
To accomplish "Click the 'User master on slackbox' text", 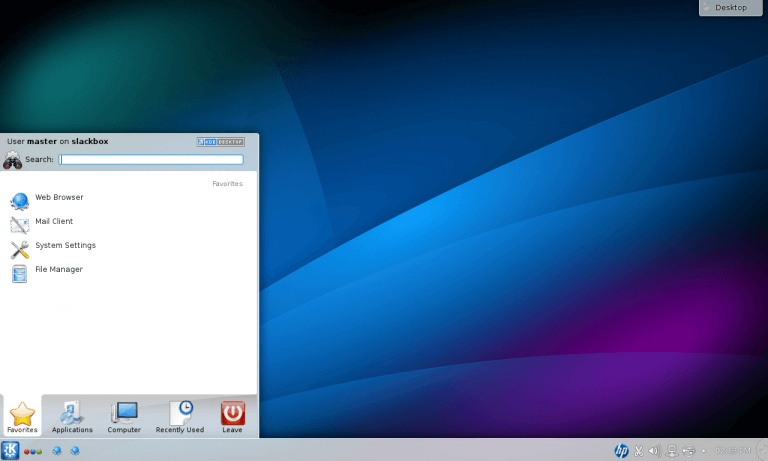I will pos(58,141).
